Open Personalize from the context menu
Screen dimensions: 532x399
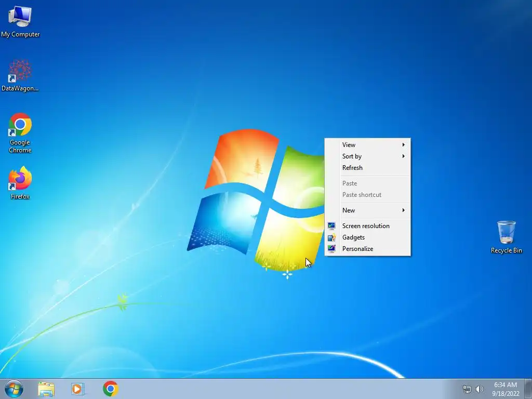pos(368,249)
